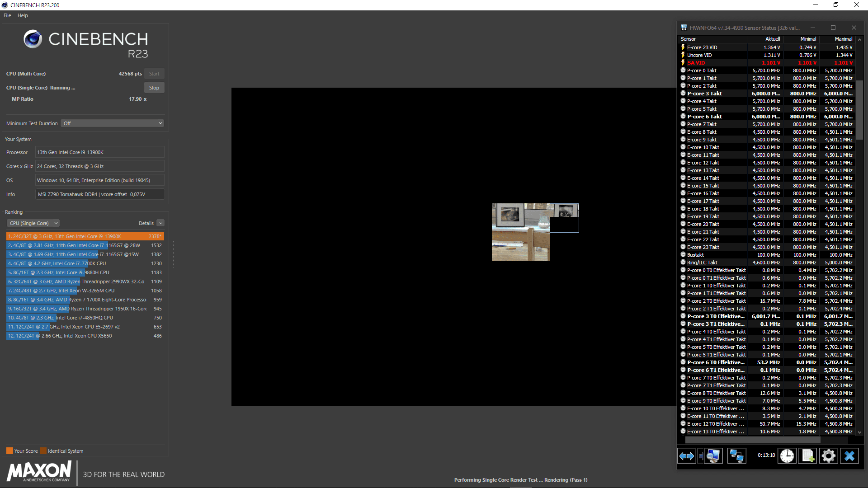The image size is (868, 488).
Task: Click the Cinebench logo sphere icon
Action: [33, 39]
